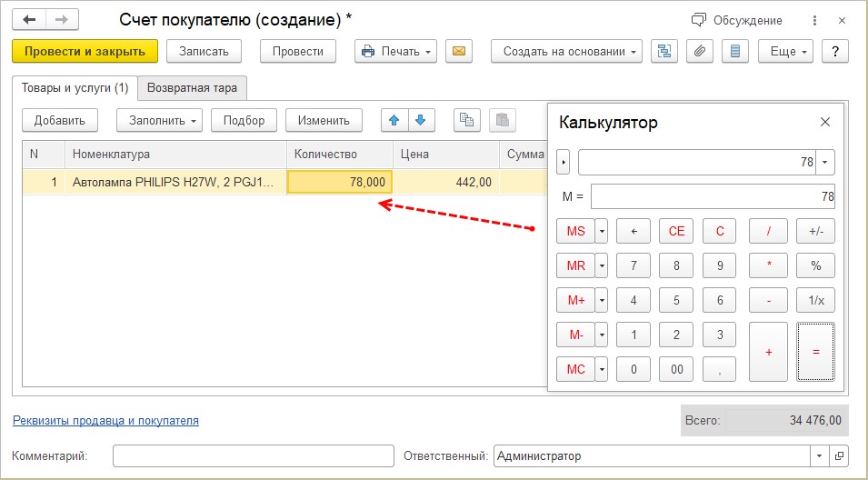Navigate back with the left arrow

tap(29, 19)
